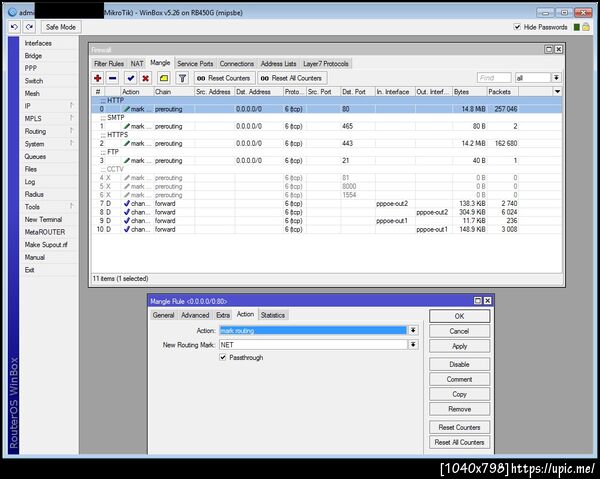Select rule 8 with out interface pppoe-out2
Image resolution: width=600 pixels, height=479 pixels.
point(327,212)
